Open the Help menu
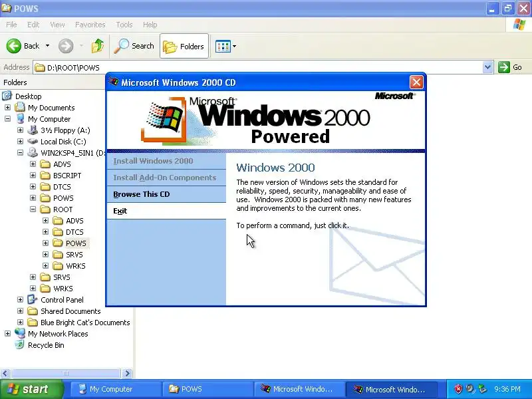Image resolution: width=532 pixels, height=399 pixels. click(150, 25)
